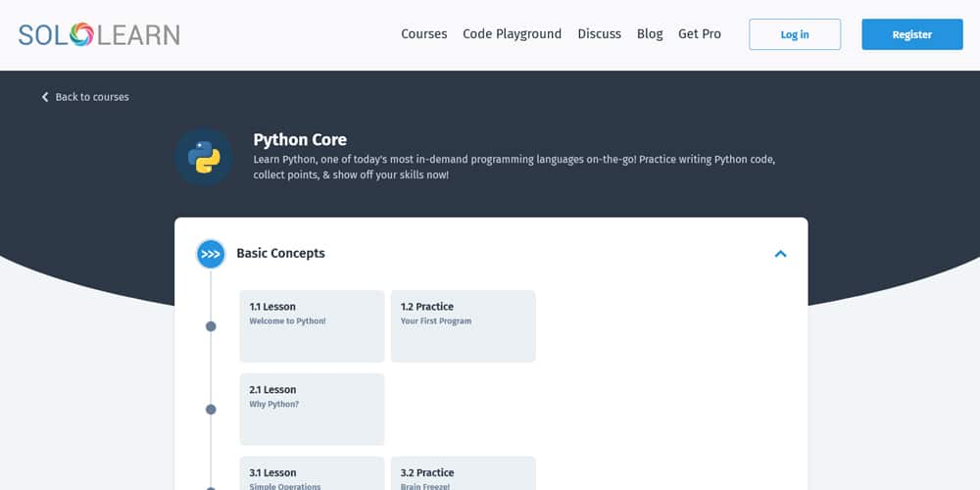Open the Blog link
980x490 pixels.
point(650,34)
